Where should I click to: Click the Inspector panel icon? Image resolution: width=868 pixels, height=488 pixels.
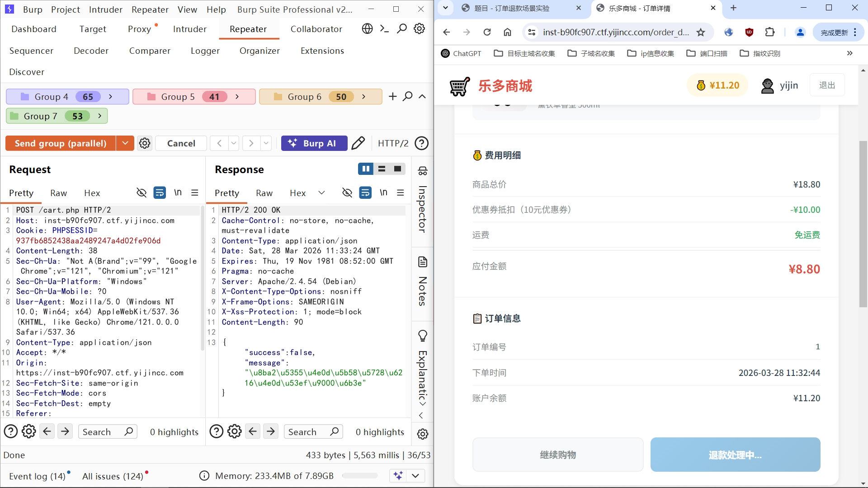(423, 171)
